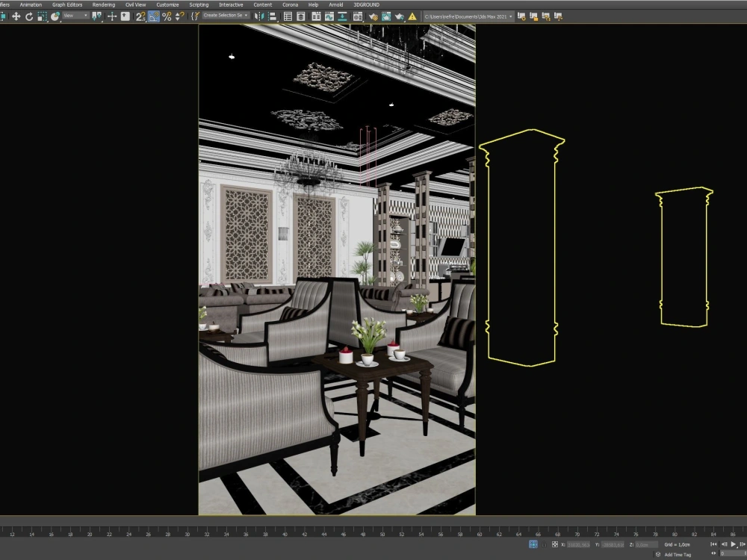The image size is (747, 560).
Task: Step to previous frame
Action: [x=724, y=544]
